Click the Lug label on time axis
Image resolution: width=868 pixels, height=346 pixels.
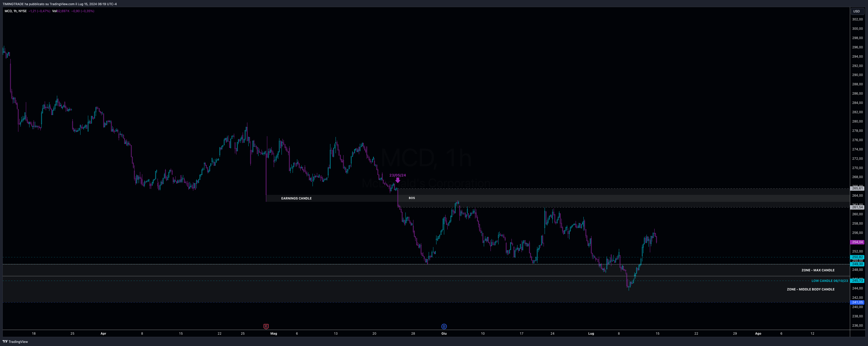tap(591, 334)
